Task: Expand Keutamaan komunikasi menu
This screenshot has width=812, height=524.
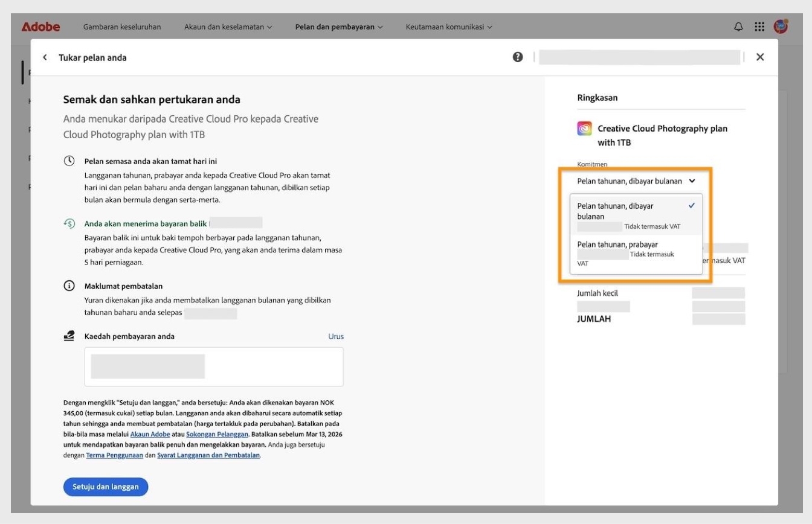Action: click(x=449, y=27)
